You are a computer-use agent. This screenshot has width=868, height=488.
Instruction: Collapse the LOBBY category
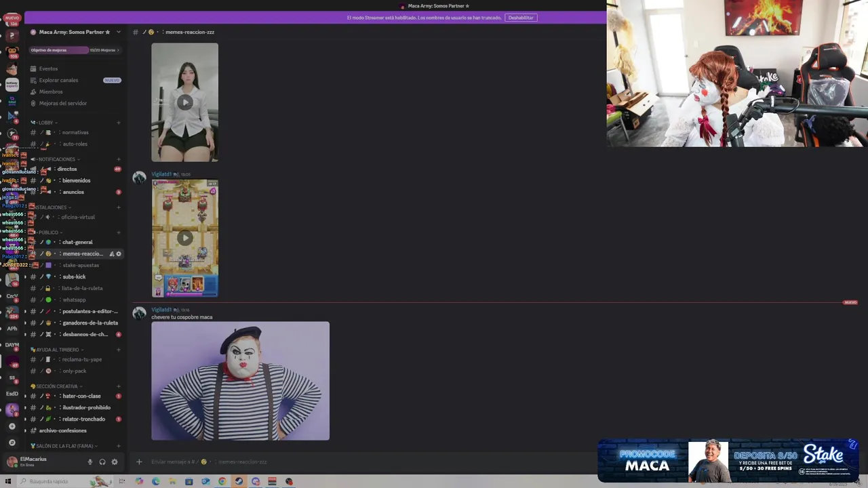click(45, 123)
